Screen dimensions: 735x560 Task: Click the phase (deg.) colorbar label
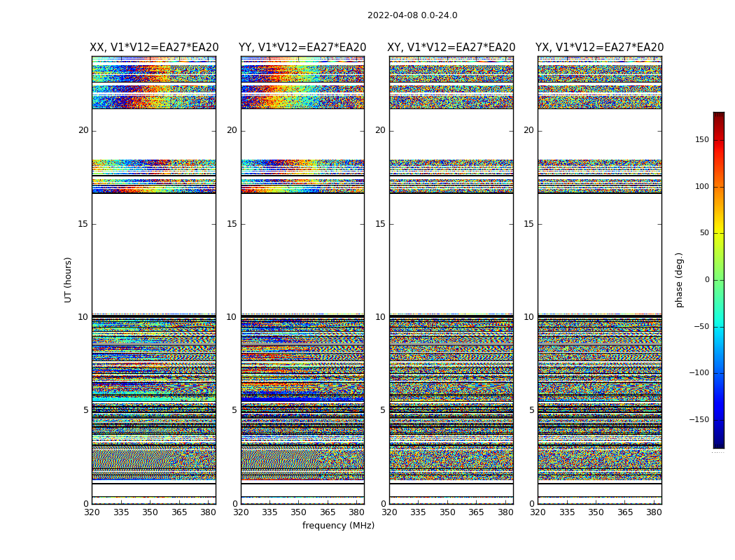click(x=679, y=280)
